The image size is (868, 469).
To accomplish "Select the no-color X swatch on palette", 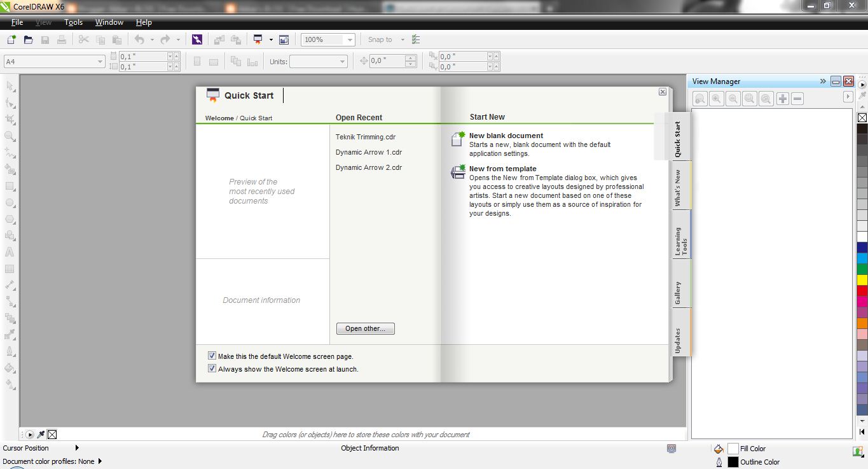I will 862,118.
